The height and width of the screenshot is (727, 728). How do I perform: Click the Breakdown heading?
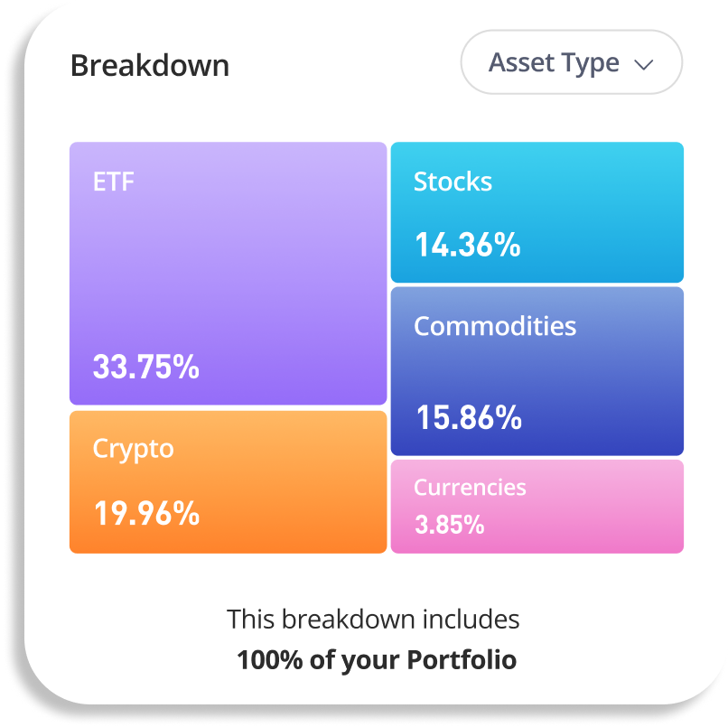pos(150,66)
